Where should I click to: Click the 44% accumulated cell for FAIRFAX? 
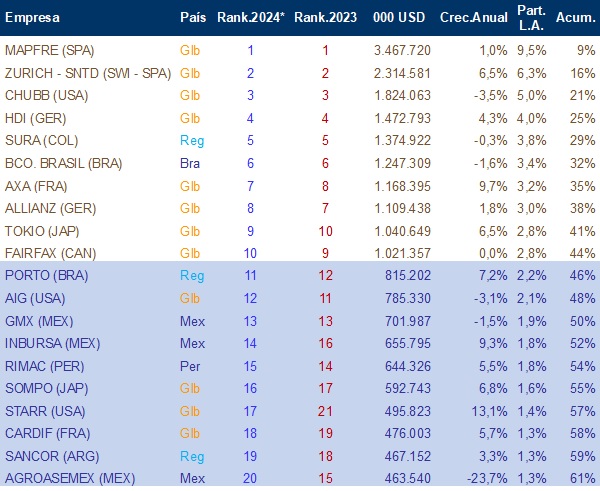[582, 253]
